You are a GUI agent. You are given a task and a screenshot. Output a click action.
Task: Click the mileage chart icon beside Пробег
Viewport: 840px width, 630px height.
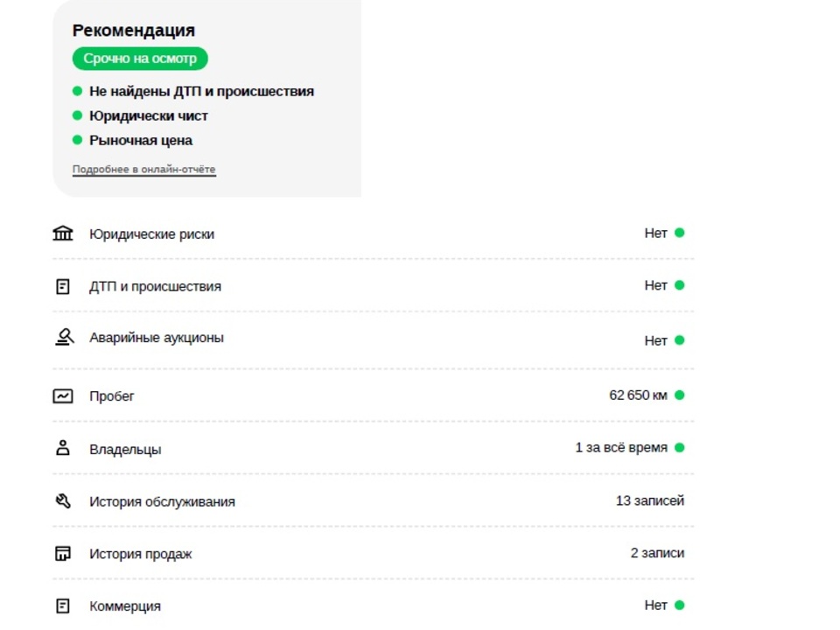coord(63,395)
